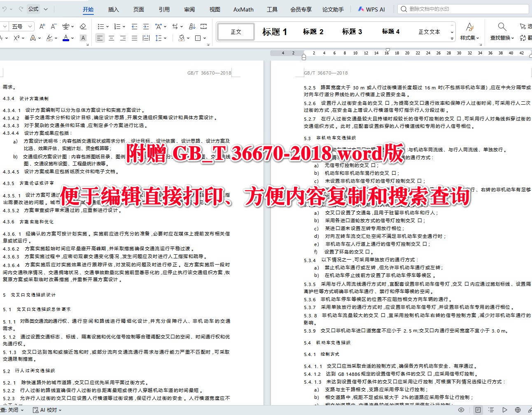Click the numbered list icon

coord(118,26)
